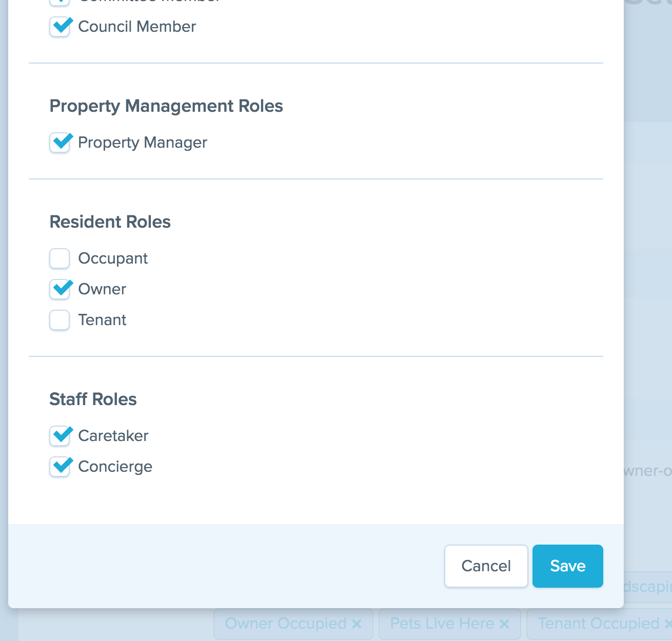The image size is (672, 641).
Task: Check the Tenant checkbox
Action: pos(60,320)
